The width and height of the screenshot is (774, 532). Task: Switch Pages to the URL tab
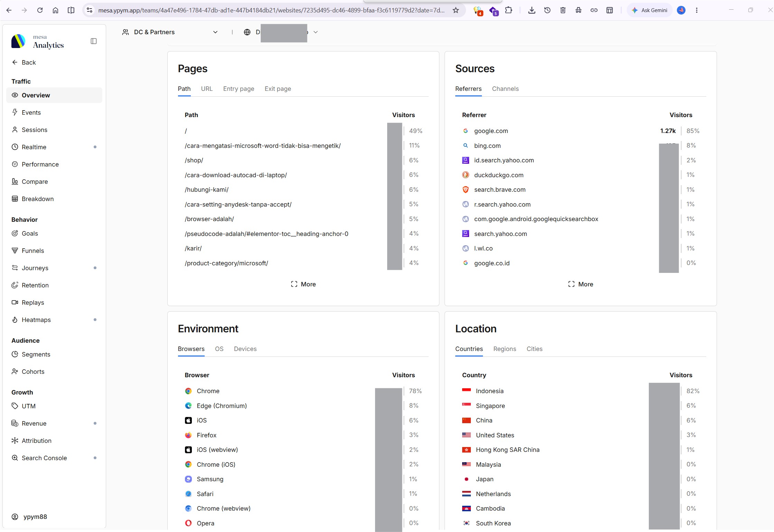(207, 89)
